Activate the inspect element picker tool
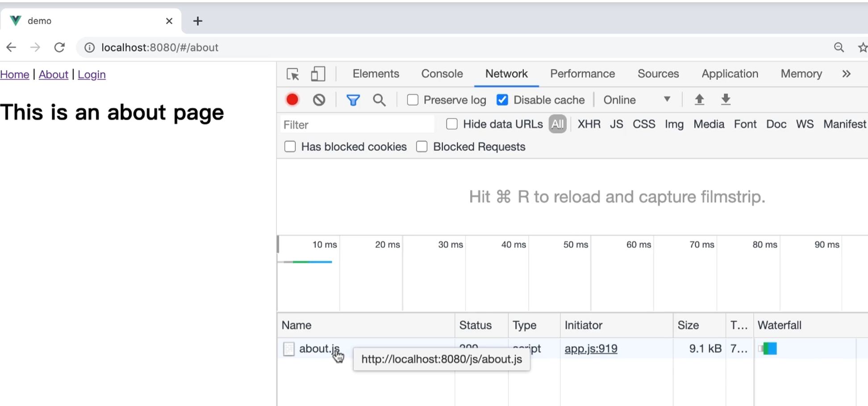The image size is (868, 406). [x=293, y=74]
